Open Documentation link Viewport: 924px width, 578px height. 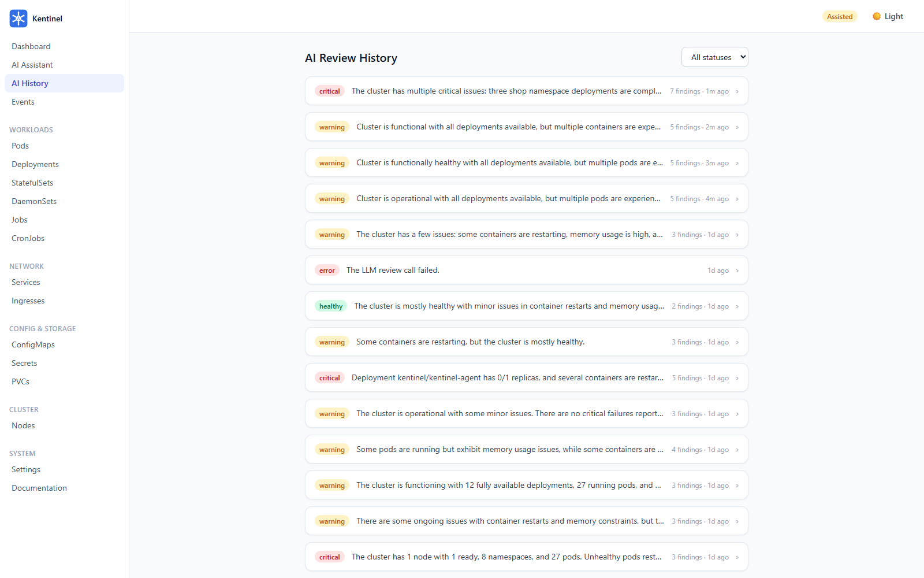64,488
